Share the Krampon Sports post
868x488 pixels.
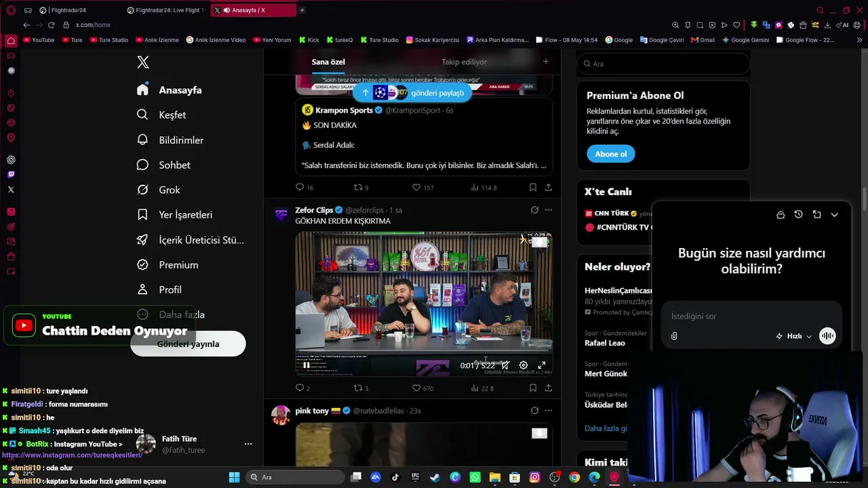(548, 187)
